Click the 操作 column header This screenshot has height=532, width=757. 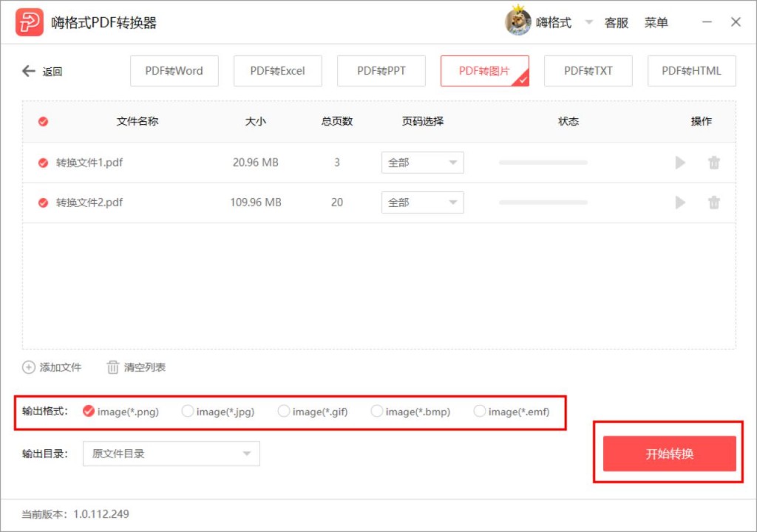tap(701, 122)
